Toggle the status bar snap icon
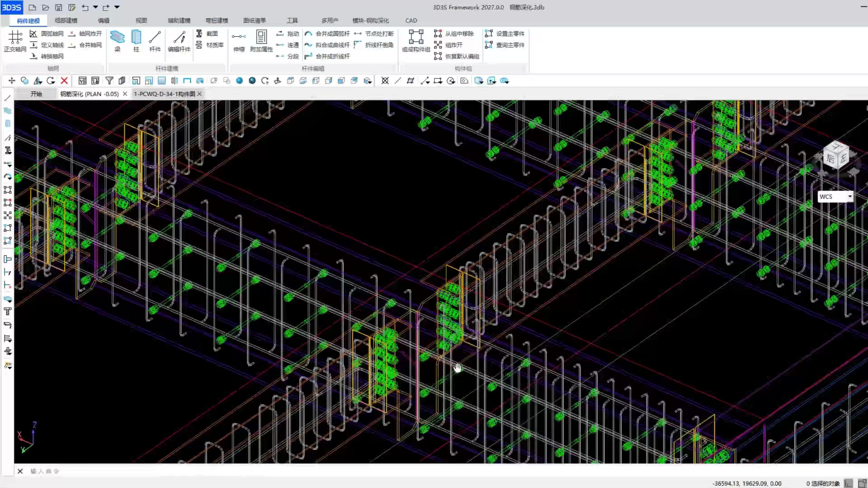This screenshot has width=868, height=488. [x=849, y=483]
